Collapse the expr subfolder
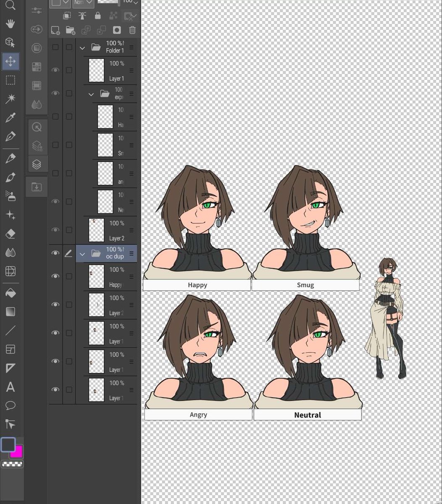442x504 pixels. [x=91, y=94]
